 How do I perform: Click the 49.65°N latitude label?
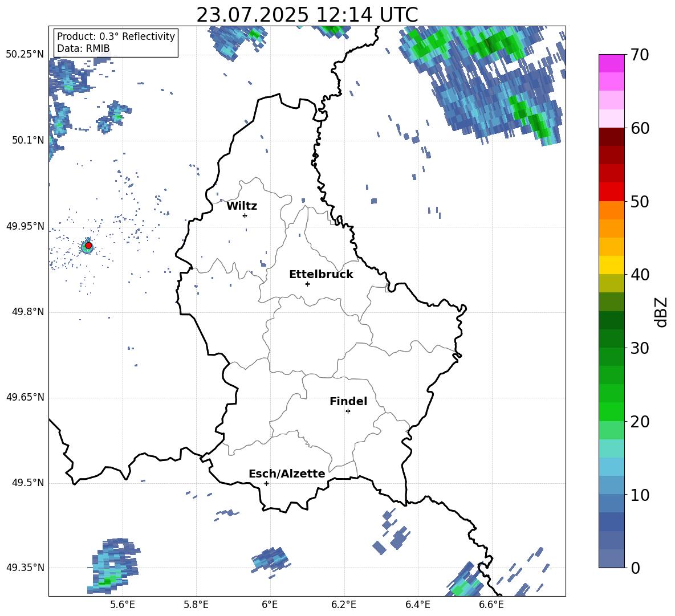coord(25,398)
